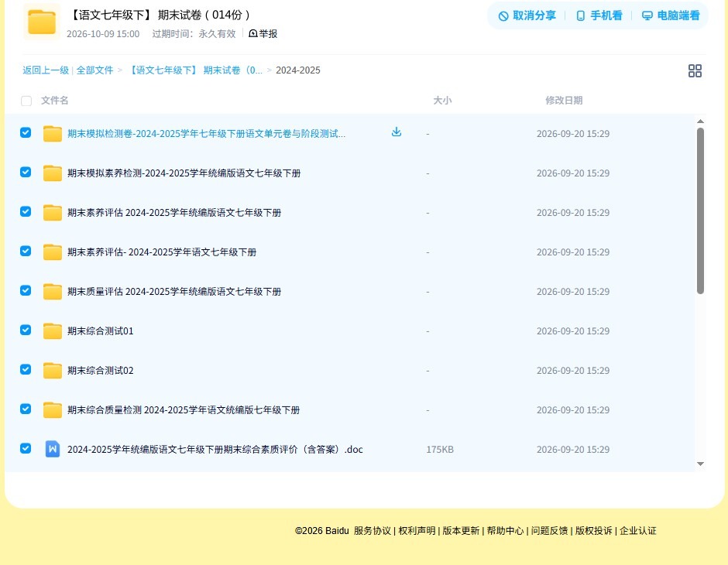Open folder name 期末综合测试02
The height and width of the screenshot is (565, 728).
(100, 370)
